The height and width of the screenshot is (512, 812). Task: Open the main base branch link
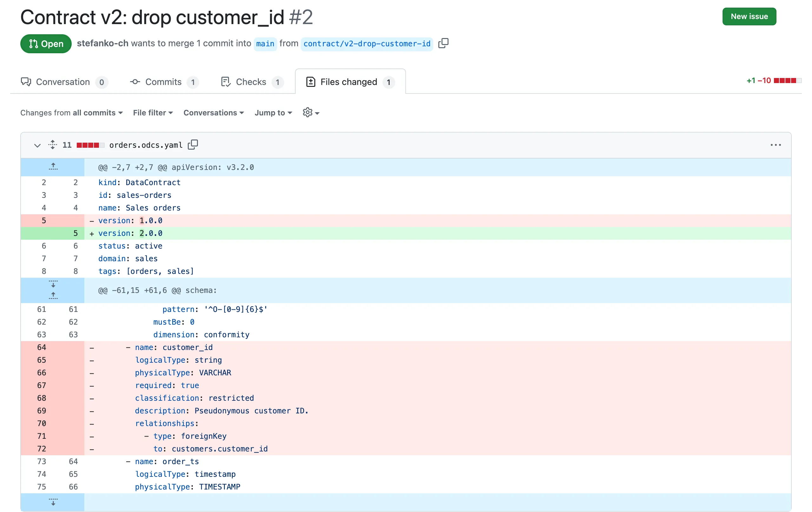265,43
